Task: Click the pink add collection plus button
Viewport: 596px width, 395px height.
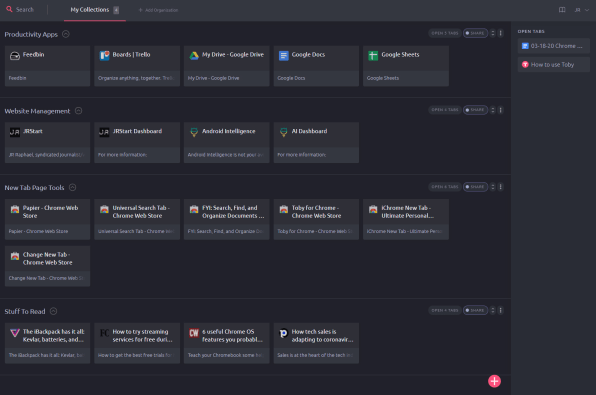Action: (494, 381)
